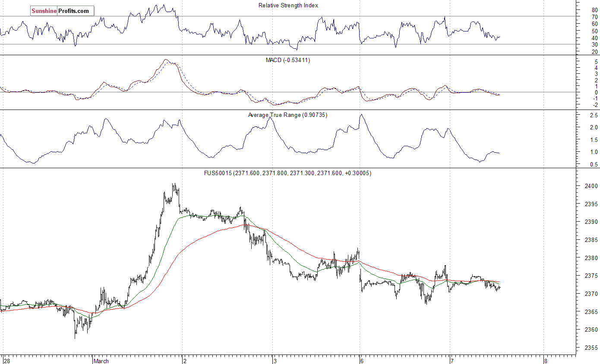Click the RSI axis value 30
This screenshot has height=364, width=600.
[x=594, y=44]
